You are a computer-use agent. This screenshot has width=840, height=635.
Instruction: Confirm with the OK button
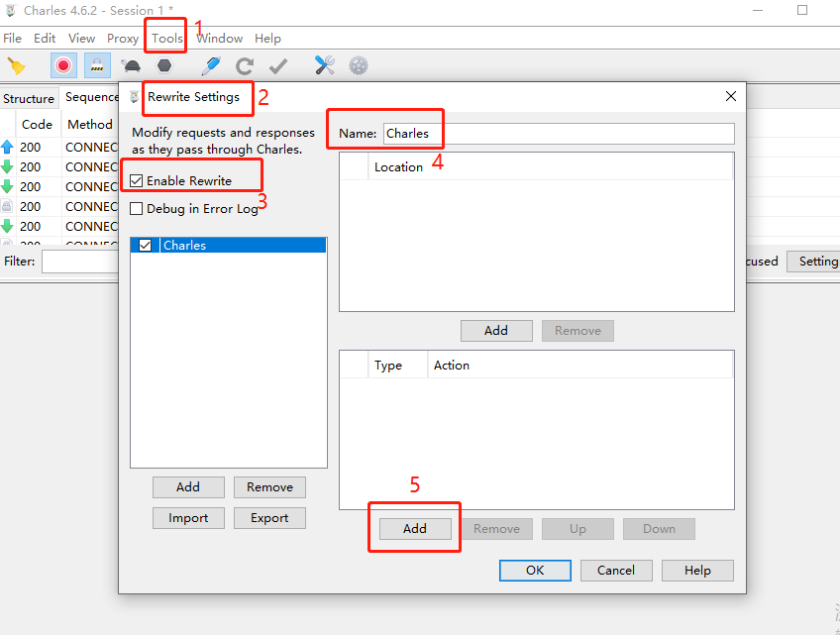pyautogui.click(x=535, y=571)
